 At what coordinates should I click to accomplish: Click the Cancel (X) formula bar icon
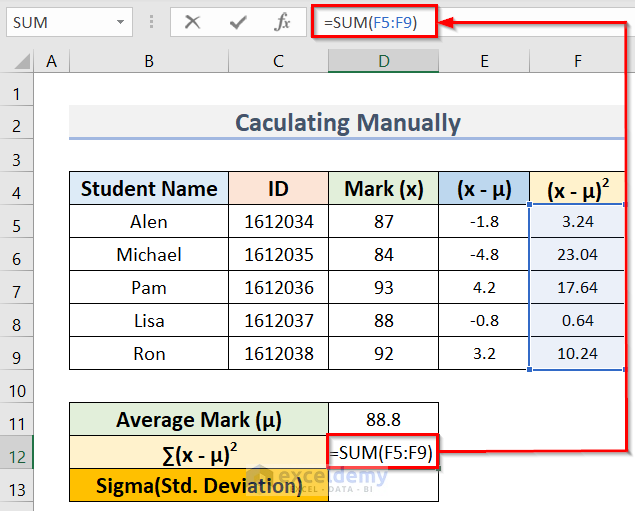click(x=193, y=22)
